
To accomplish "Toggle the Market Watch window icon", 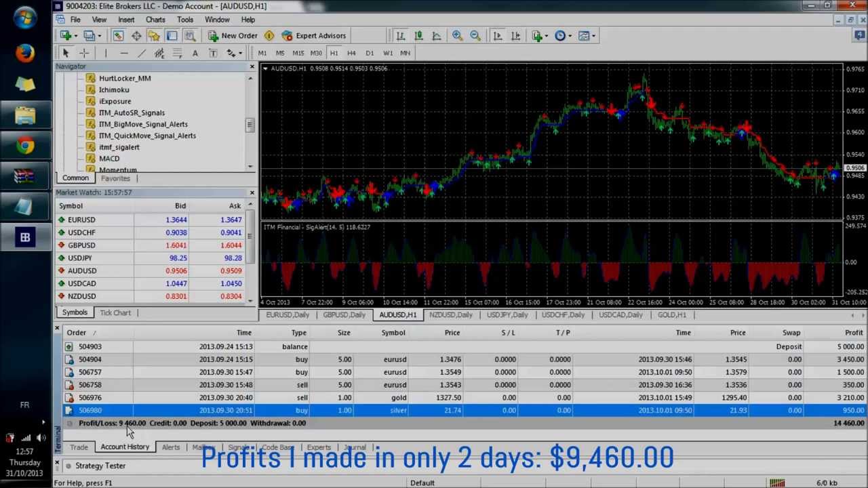I will click(x=118, y=35).
